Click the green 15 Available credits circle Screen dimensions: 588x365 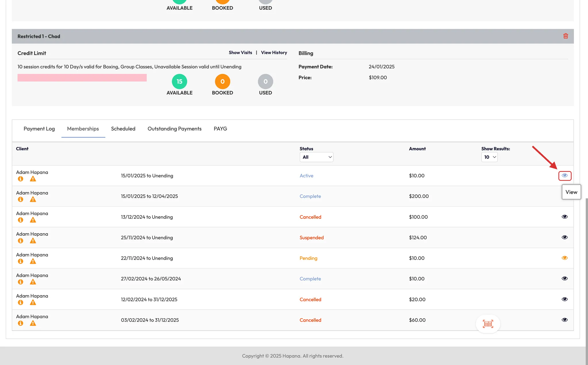pos(179,82)
